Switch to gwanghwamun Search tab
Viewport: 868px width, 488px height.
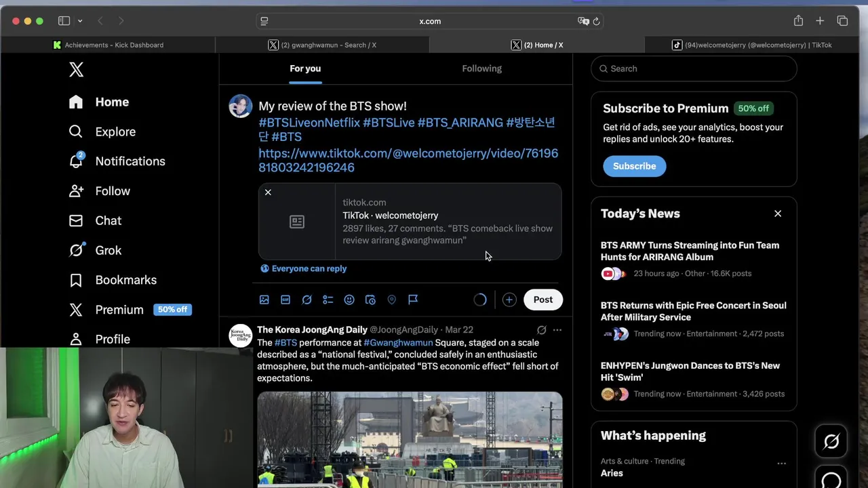[322, 45]
